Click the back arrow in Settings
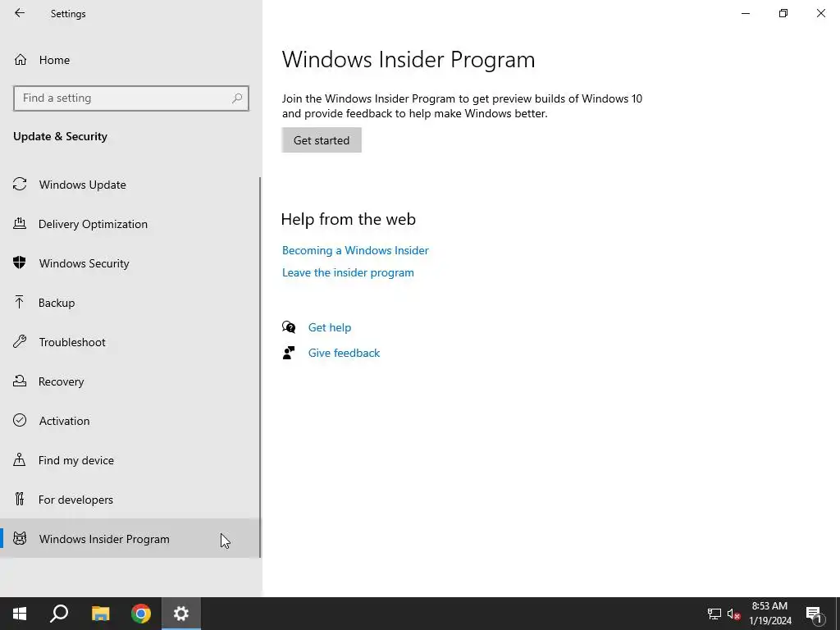 pyautogui.click(x=20, y=13)
